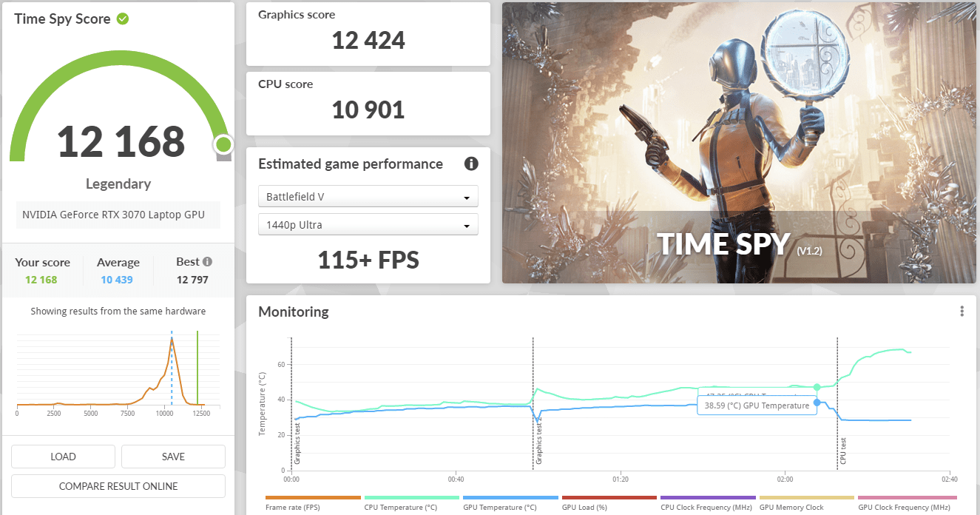Click the green CPU Temperature data point
Screen dimensions: 980x515
coord(817,387)
